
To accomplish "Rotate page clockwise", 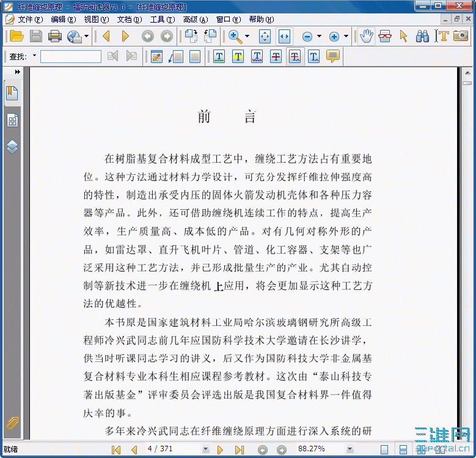I will pyautogui.click(x=191, y=36).
